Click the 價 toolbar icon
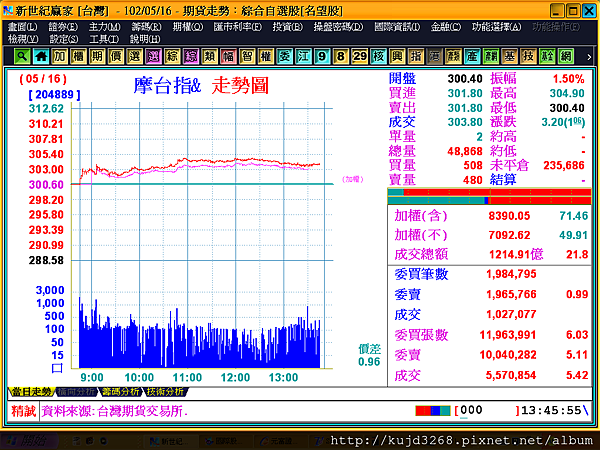This screenshot has height=450, width=600. pos(116,57)
